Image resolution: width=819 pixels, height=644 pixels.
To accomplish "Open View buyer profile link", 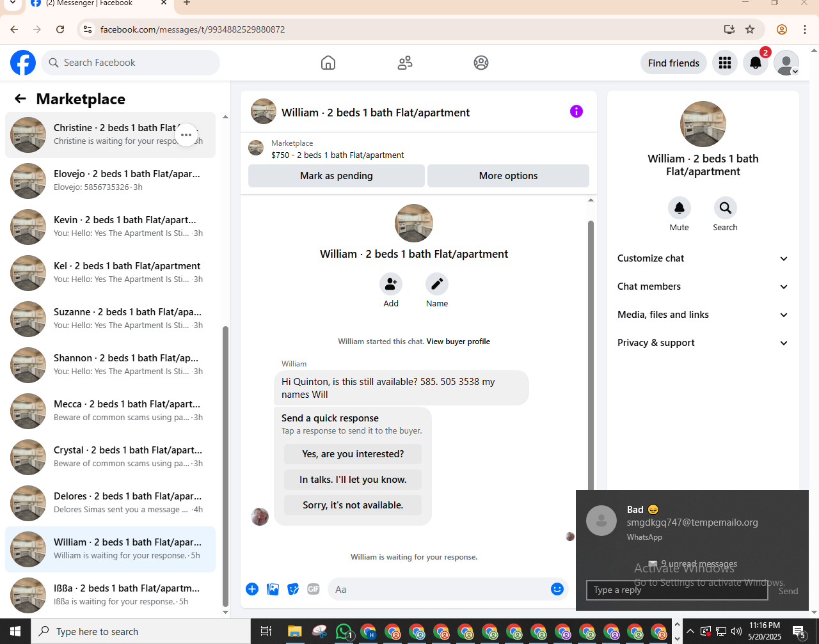I will (x=458, y=342).
